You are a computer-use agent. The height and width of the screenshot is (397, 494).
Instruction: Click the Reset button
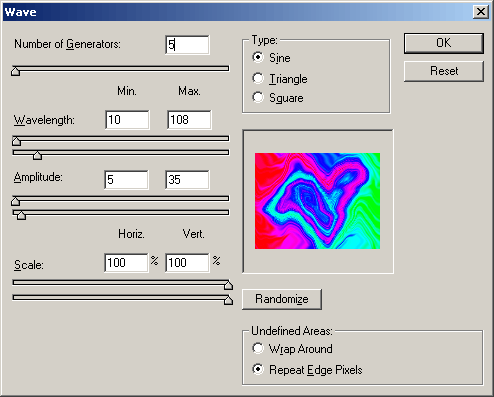pos(444,71)
